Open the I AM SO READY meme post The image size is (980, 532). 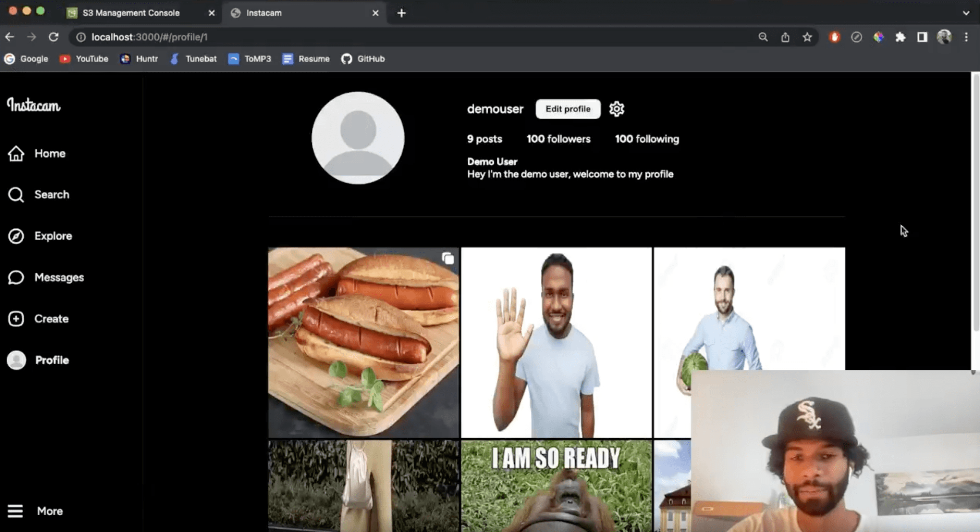556,486
